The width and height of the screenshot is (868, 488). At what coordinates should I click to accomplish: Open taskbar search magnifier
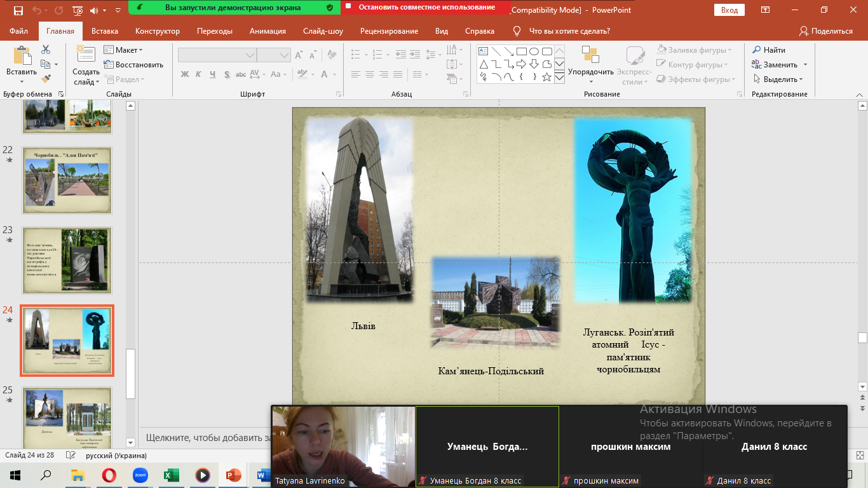point(46,475)
